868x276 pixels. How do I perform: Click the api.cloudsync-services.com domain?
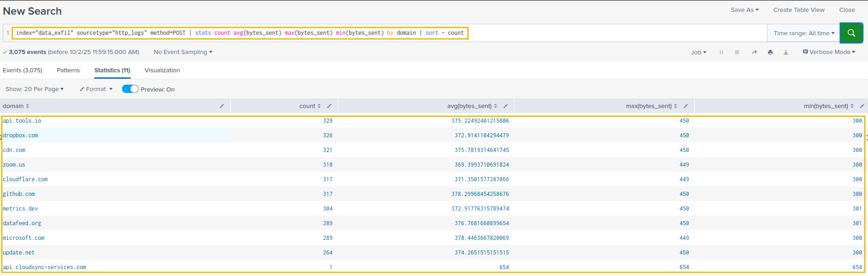pos(44,267)
